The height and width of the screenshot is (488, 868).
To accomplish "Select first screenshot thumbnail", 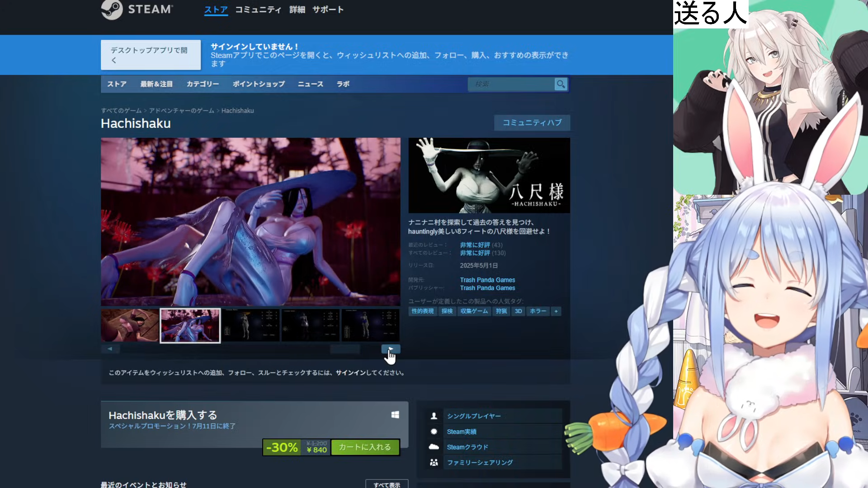I will click(130, 325).
